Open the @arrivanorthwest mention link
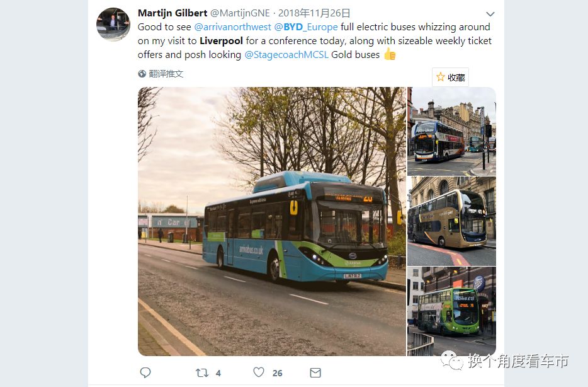The image size is (588, 387). click(232, 27)
